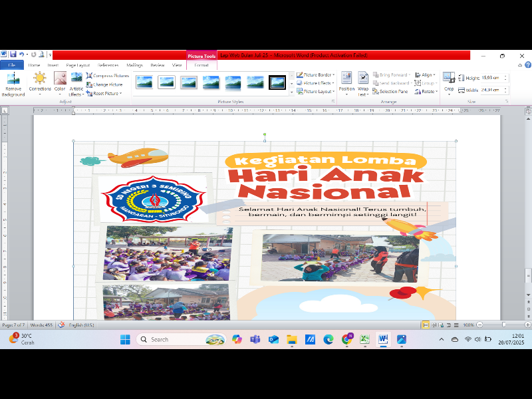
Task: Open Wrap Text options
Action: coord(363,84)
